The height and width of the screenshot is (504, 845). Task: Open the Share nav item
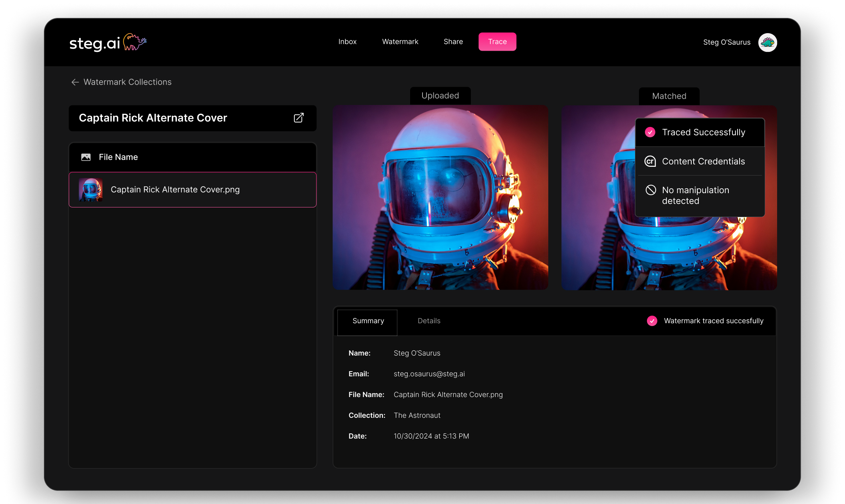453,42
